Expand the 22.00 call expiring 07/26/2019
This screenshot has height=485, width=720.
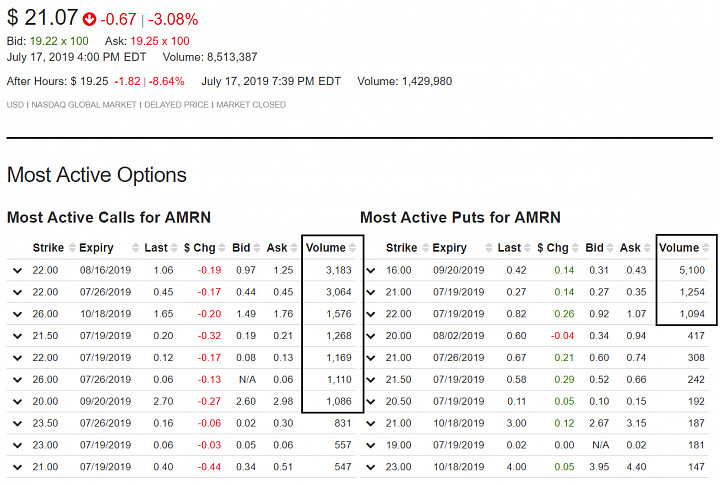(17, 293)
